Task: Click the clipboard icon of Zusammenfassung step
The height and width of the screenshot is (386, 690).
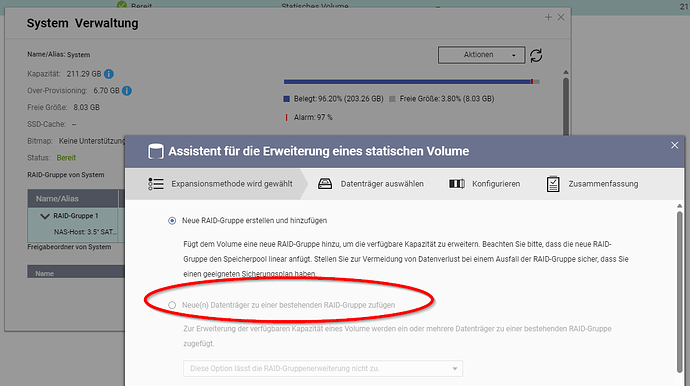Action: (553, 184)
